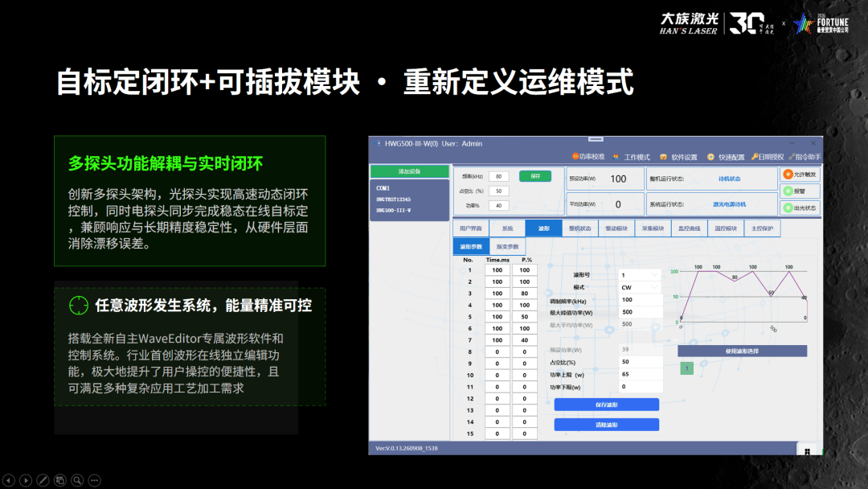Click row 5 P.% cell with 50
Viewport: 868px width, 489px height.
pyautogui.click(x=524, y=317)
